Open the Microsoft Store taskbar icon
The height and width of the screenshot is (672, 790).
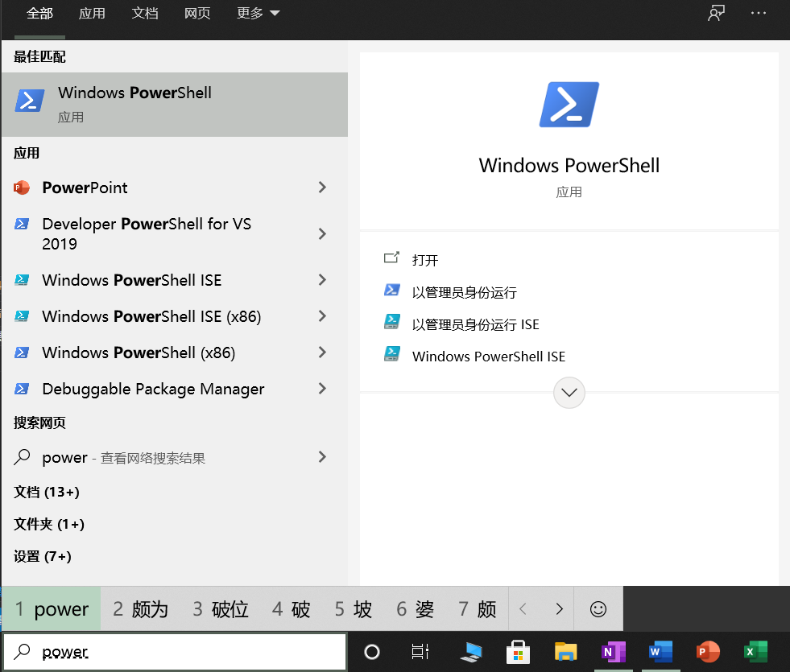[x=518, y=653]
